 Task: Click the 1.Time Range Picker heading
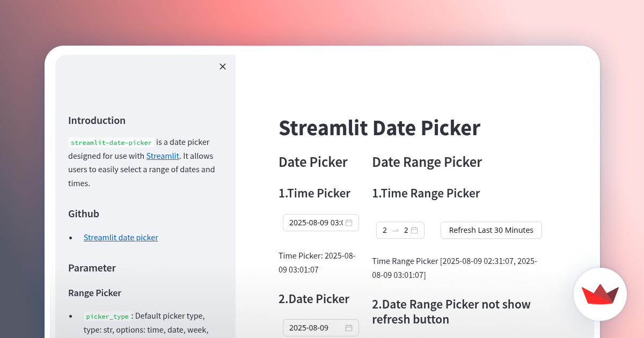pos(426,193)
